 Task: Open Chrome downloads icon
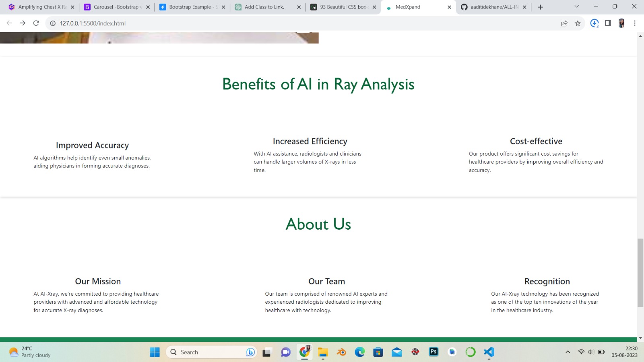(x=594, y=23)
